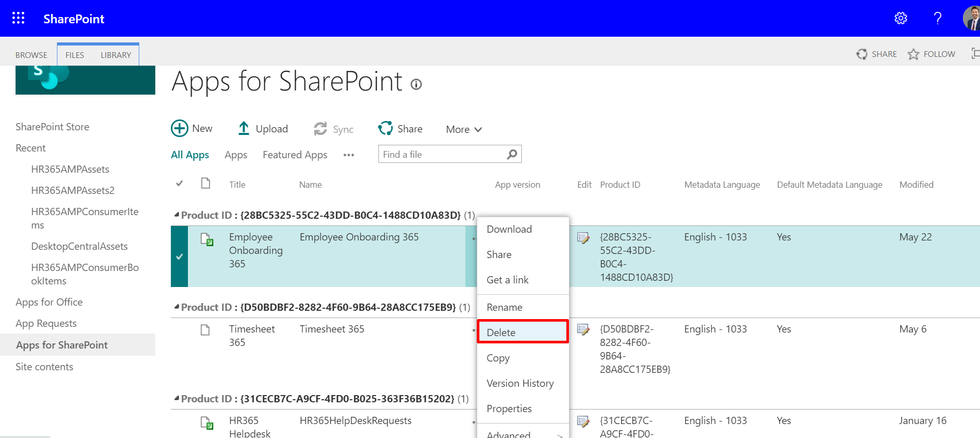
Task: Open the user profile picture
Action: (x=971, y=18)
